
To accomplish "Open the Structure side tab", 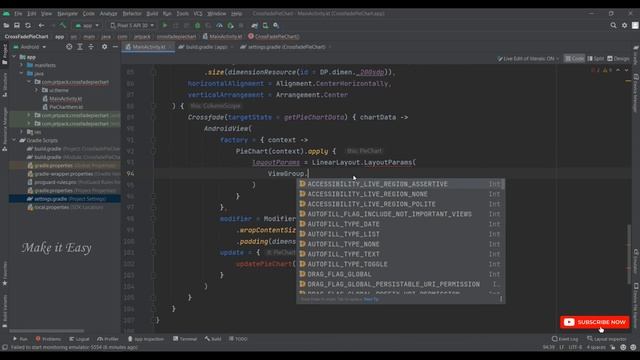I will [x=4, y=85].
